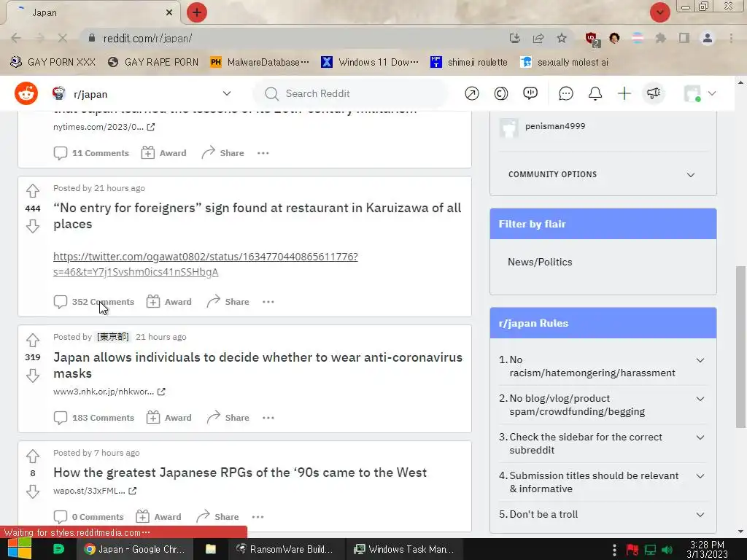This screenshot has width=747, height=560.
Task: Downvote the anti-coronavirus masks post
Action: click(x=32, y=376)
